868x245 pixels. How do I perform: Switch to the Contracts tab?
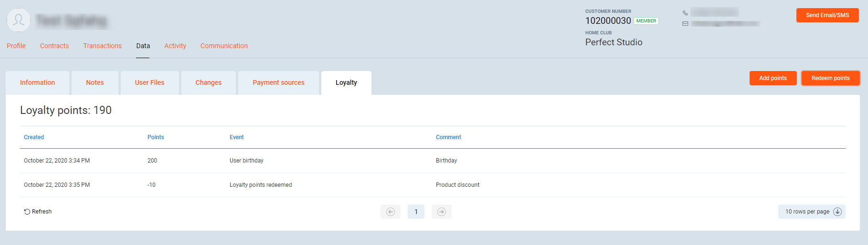click(54, 46)
